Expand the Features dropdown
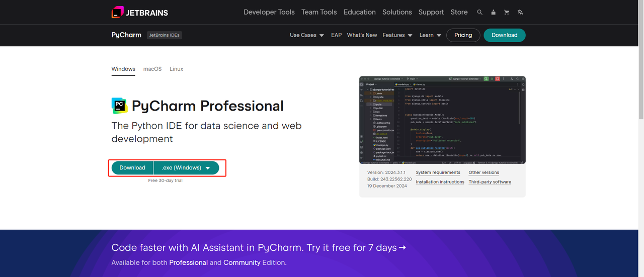The width and height of the screenshot is (644, 277). click(x=397, y=35)
